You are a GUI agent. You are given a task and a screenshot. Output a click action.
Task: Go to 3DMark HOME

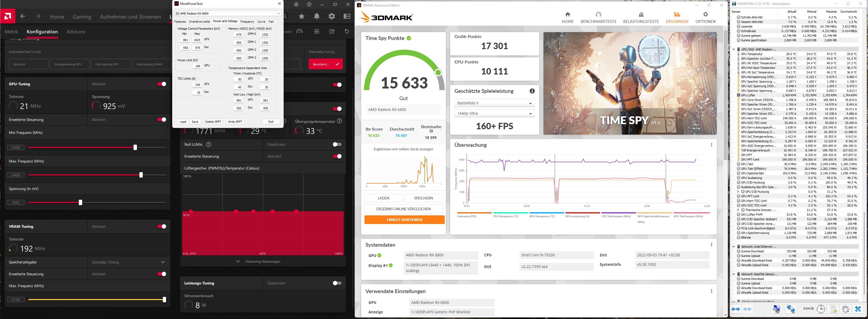tap(567, 18)
